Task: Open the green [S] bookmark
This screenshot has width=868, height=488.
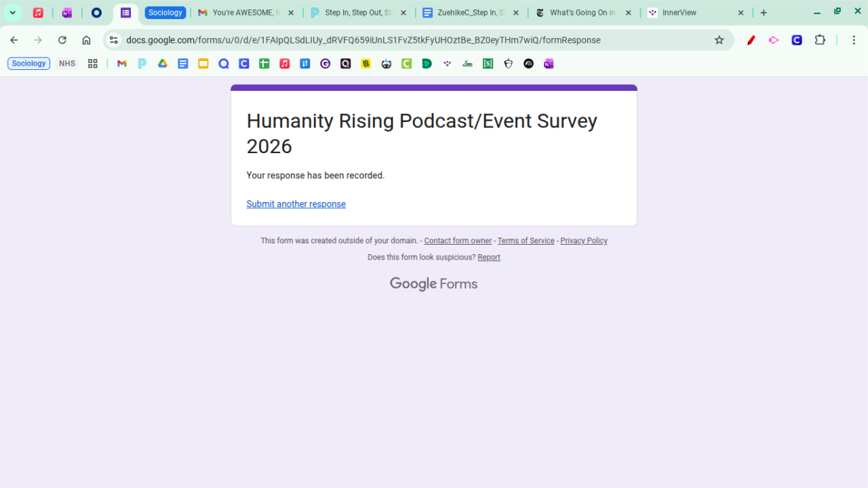Action: pyautogui.click(x=488, y=64)
